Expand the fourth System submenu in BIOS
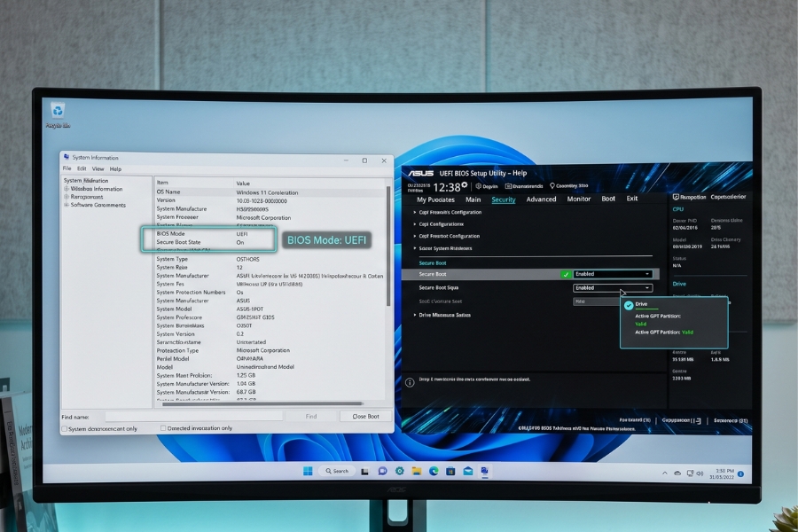 (415, 248)
